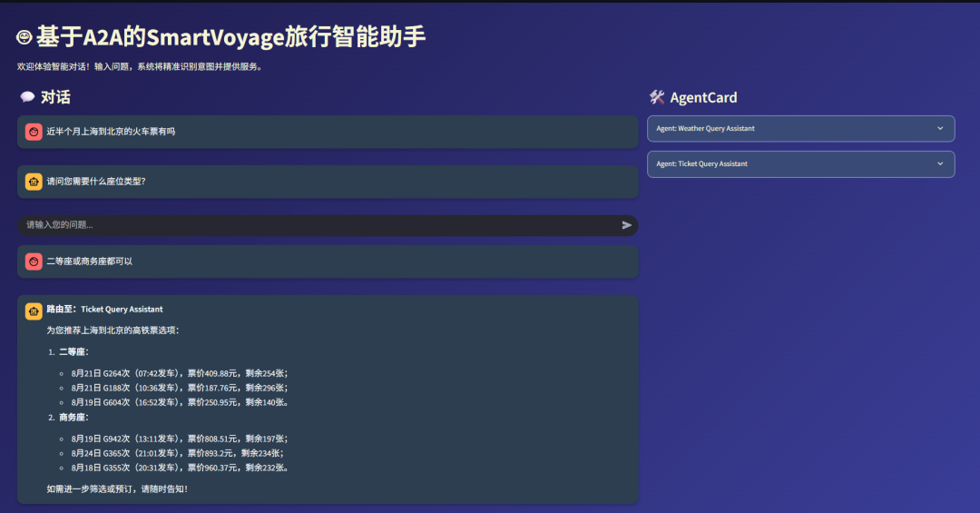980x513 pixels.
Task: Focus the 请输入您的问题 input field
Action: click(328, 225)
